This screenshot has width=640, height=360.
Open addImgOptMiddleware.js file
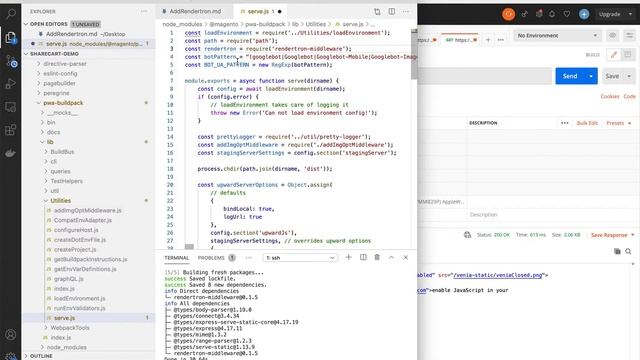87,211
